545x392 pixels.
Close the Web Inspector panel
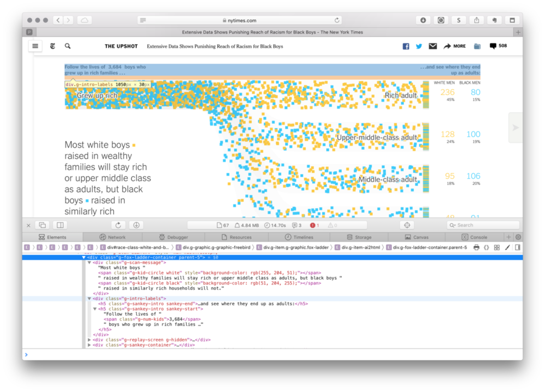pyautogui.click(x=28, y=225)
